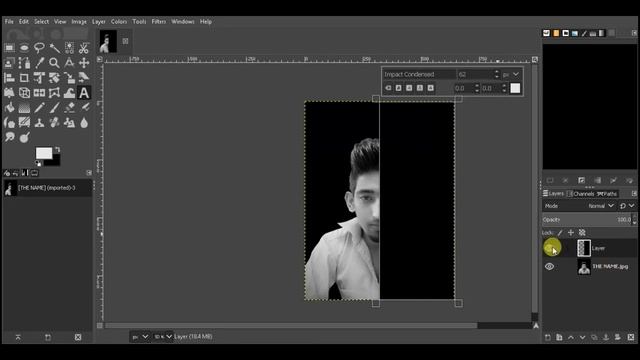Select the Dodge/Burn tool
Viewport: 640px width, 360px height.
(x=24, y=138)
